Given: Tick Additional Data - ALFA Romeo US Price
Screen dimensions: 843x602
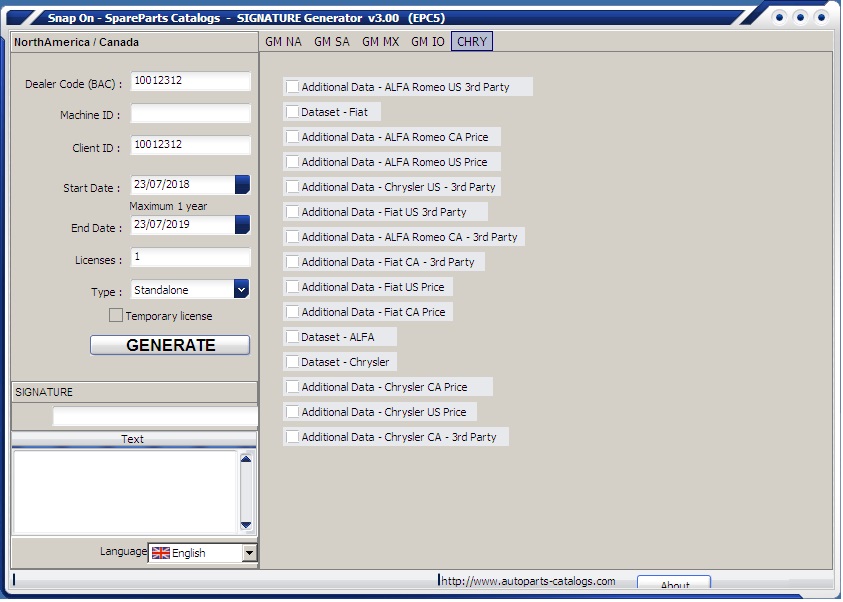Looking at the screenshot, I should [292, 162].
